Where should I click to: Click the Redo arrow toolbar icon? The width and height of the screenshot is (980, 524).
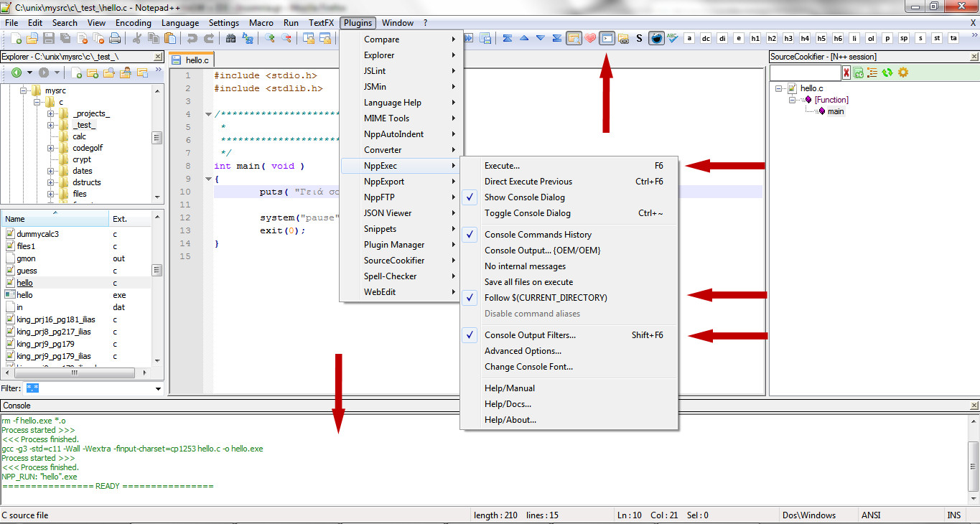point(209,39)
